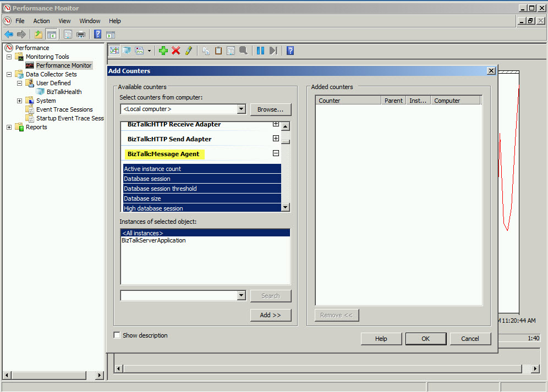Viewport: 548px width, 392px height.
Task: Click the Copy Properties icon
Action: (x=206, y=51)
